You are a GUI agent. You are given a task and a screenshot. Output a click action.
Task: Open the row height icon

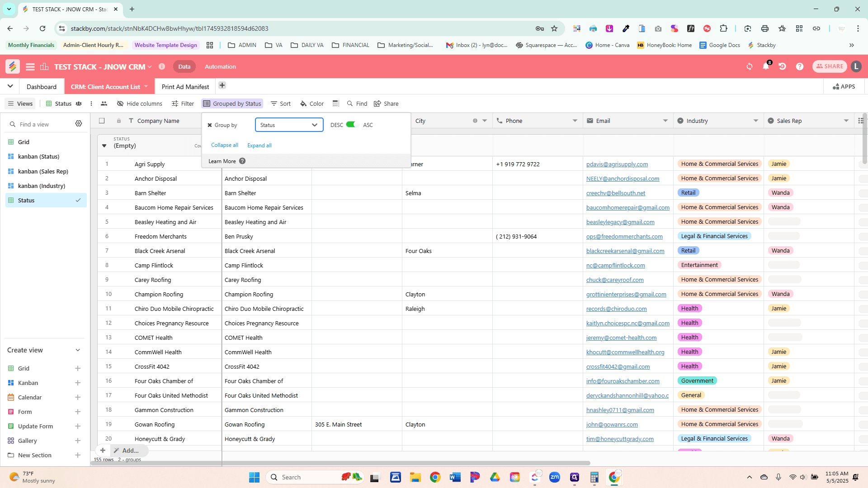point(335,103)
